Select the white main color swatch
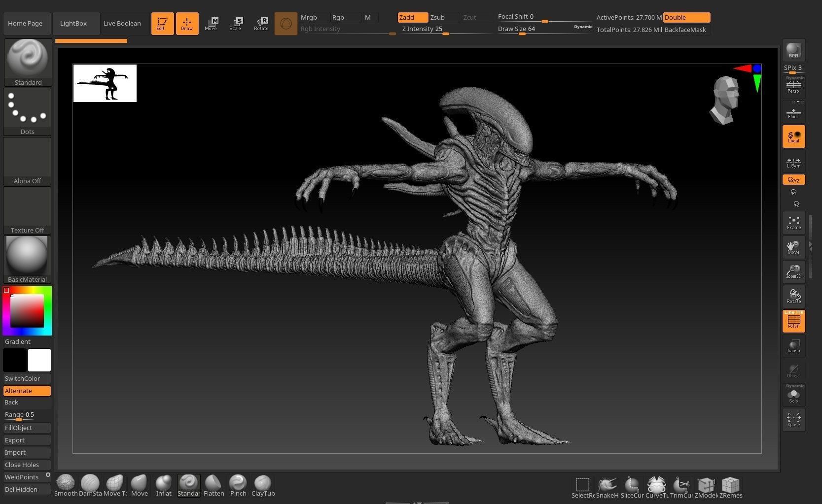The height and width of the screenshot is (504, 822). tap(39, 360)
